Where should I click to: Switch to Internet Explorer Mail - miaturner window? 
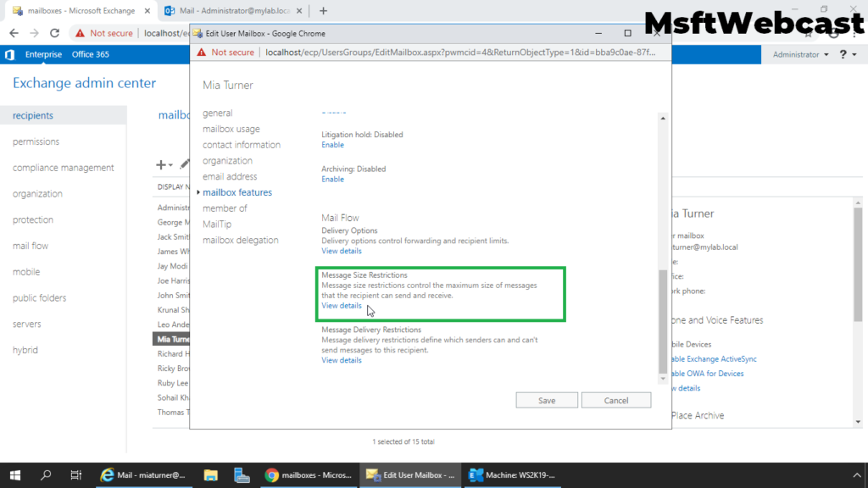pyautogui.click(x=143, y=474)
